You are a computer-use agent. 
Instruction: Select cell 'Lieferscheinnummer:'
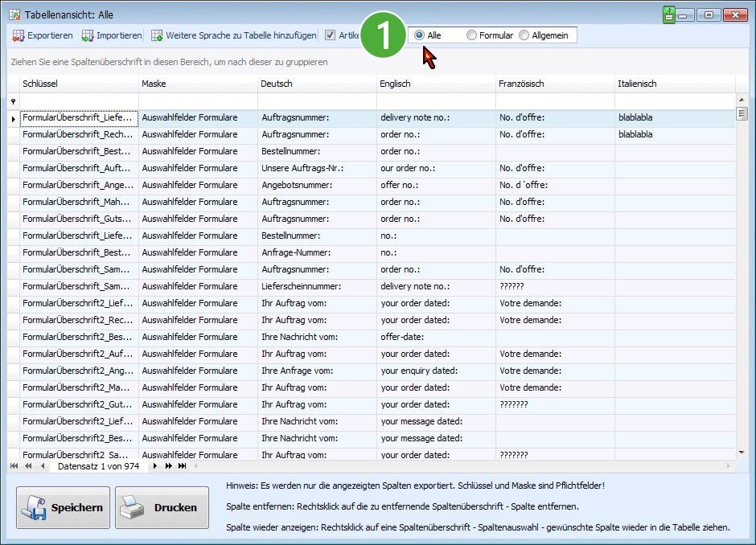click(317, 286)
